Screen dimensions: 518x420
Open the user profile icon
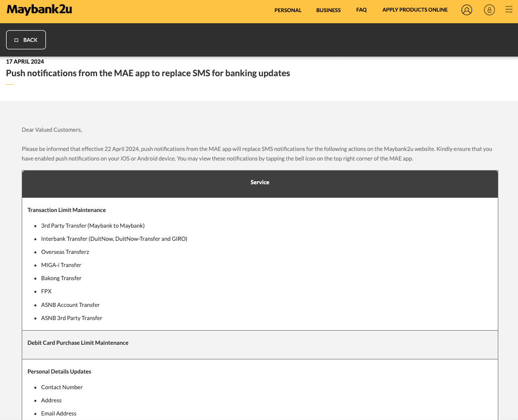(467, 10)
